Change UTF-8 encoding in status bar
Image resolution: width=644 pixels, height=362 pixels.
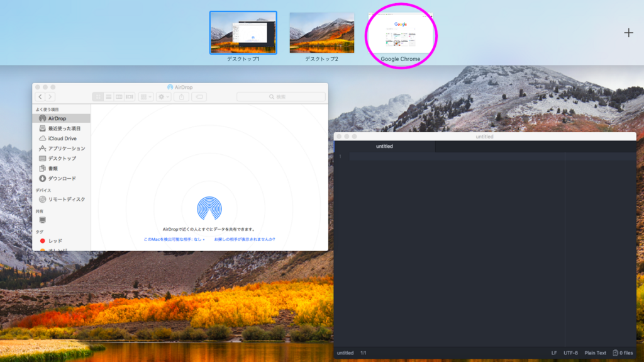[x=570, y=353]
